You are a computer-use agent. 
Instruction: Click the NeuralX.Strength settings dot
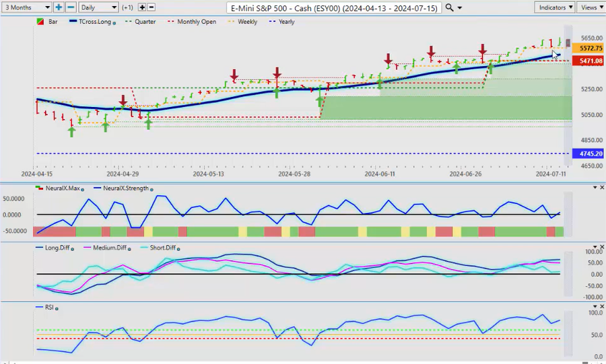(x=151, y=189)
